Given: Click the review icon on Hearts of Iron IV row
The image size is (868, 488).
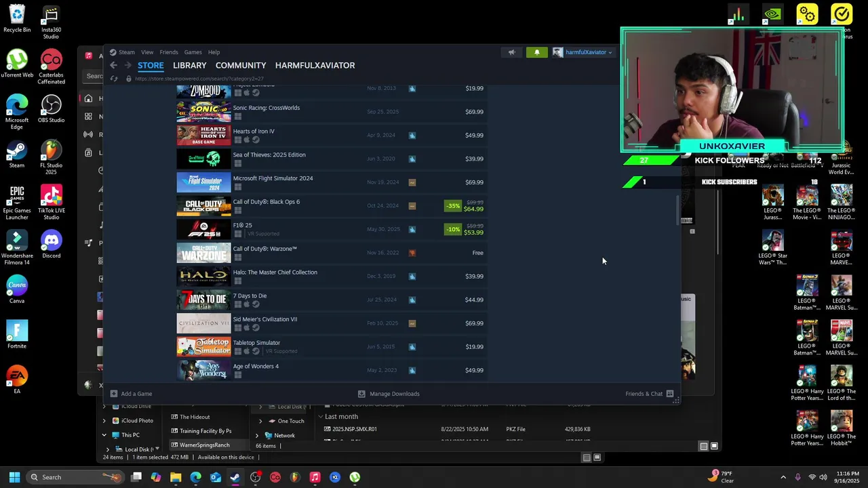Looking at the screenshot, I should click(x=412, y=135).
